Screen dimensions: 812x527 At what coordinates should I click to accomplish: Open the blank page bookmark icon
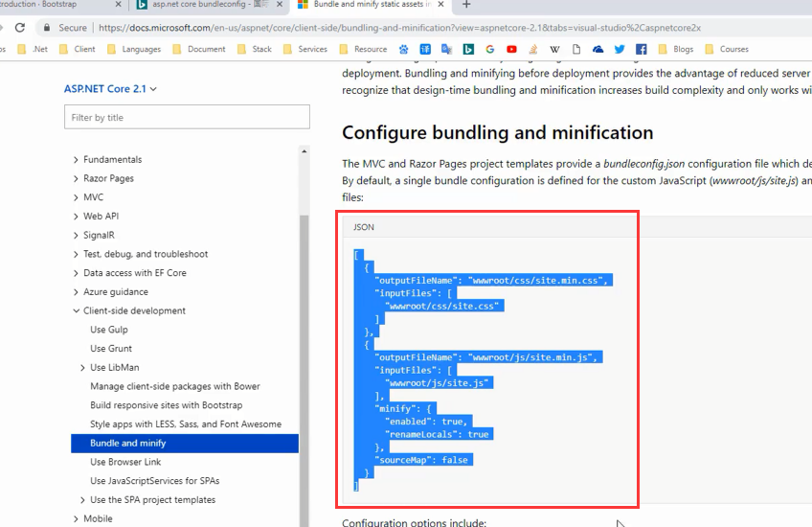576,49
